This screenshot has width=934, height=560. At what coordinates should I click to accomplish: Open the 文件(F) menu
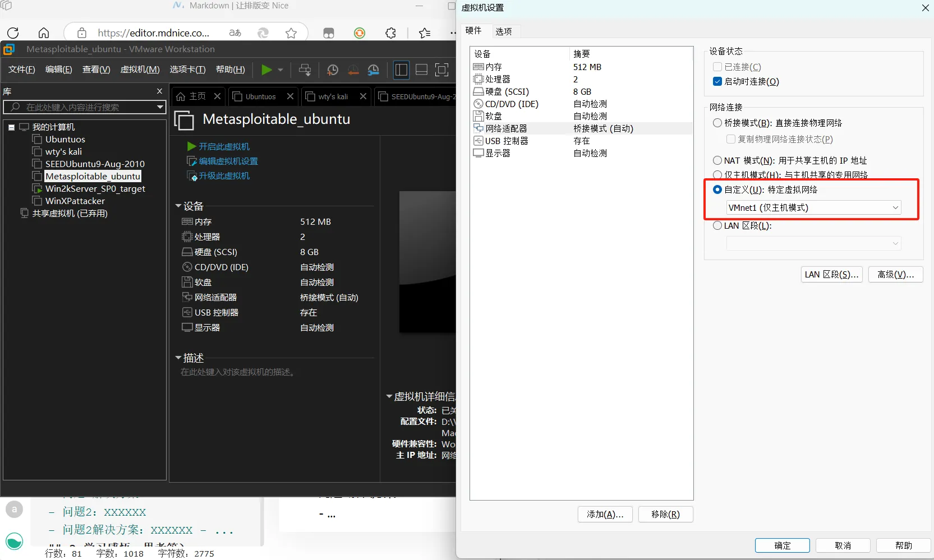tap(22, 70)
